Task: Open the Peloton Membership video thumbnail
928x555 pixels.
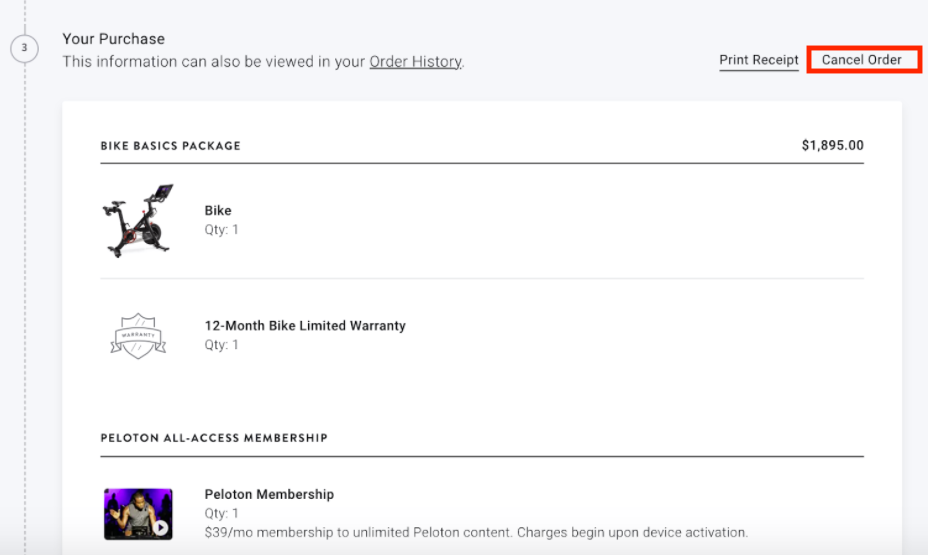Action: tap(138, 514)
